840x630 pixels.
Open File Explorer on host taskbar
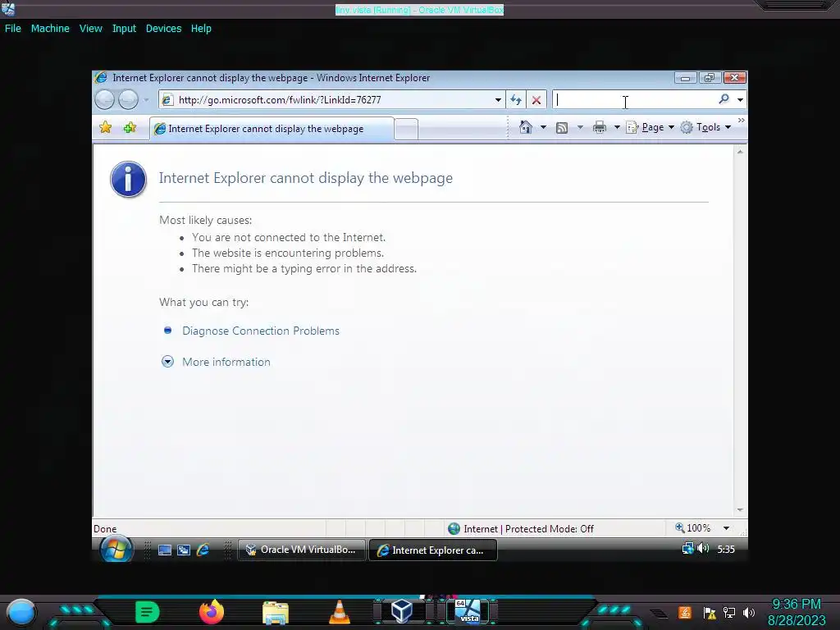click(x=276, y=612)
